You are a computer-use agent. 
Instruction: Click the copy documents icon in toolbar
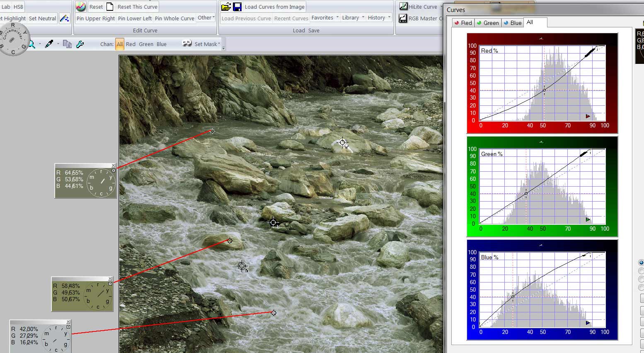tap(67, 44)
